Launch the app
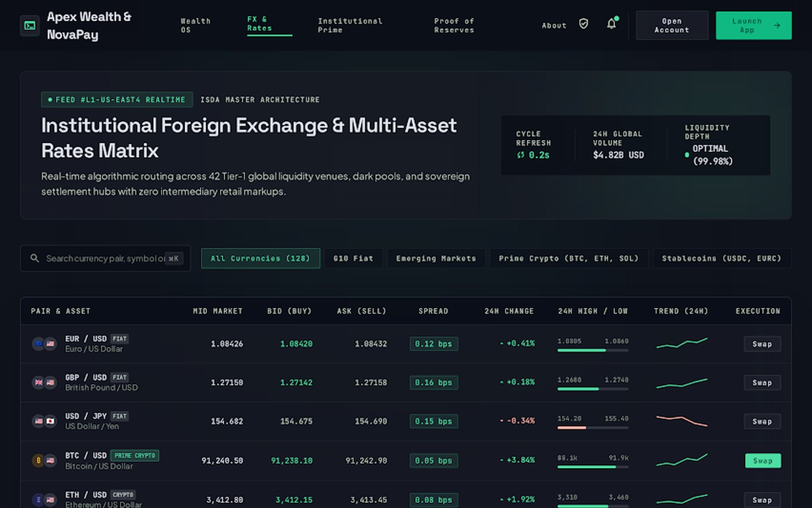 (754, 25)
